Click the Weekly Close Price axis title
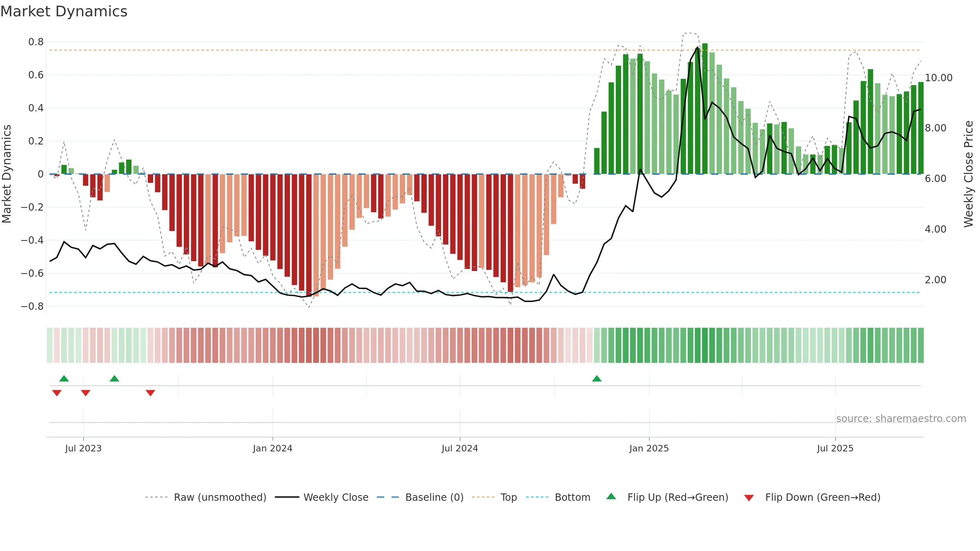Viewport: 980px width, 551px height. coord(969,174)
